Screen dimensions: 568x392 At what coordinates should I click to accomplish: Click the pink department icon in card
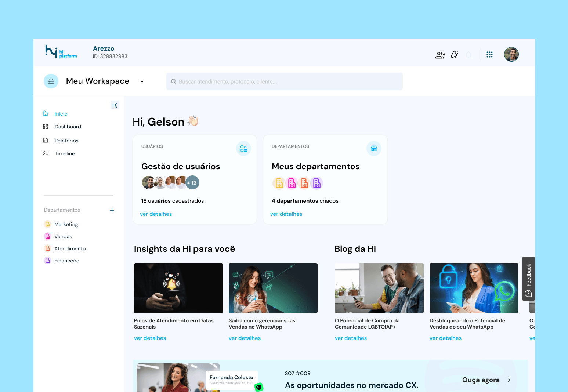[292, 183]
